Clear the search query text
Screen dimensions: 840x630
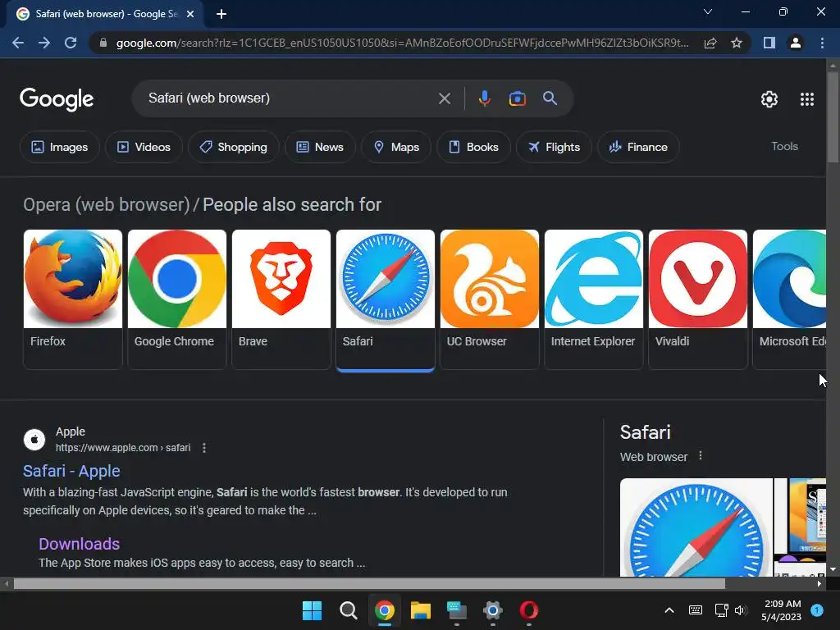(444, 98)
